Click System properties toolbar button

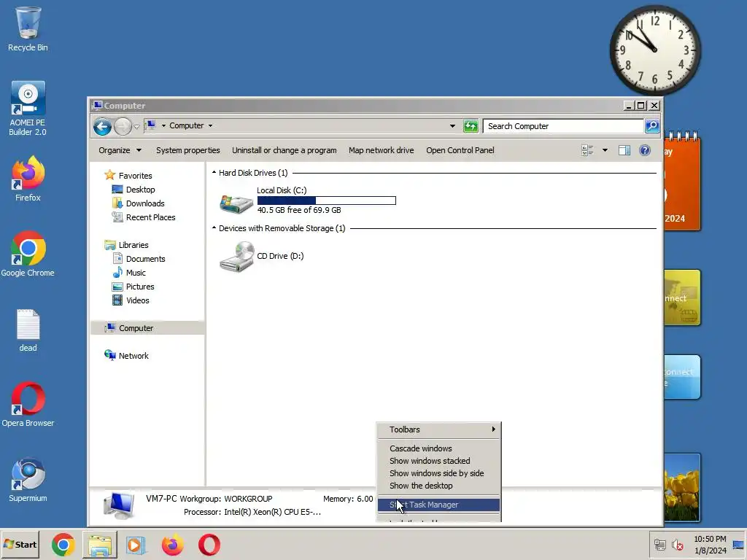tap(188, 150)
